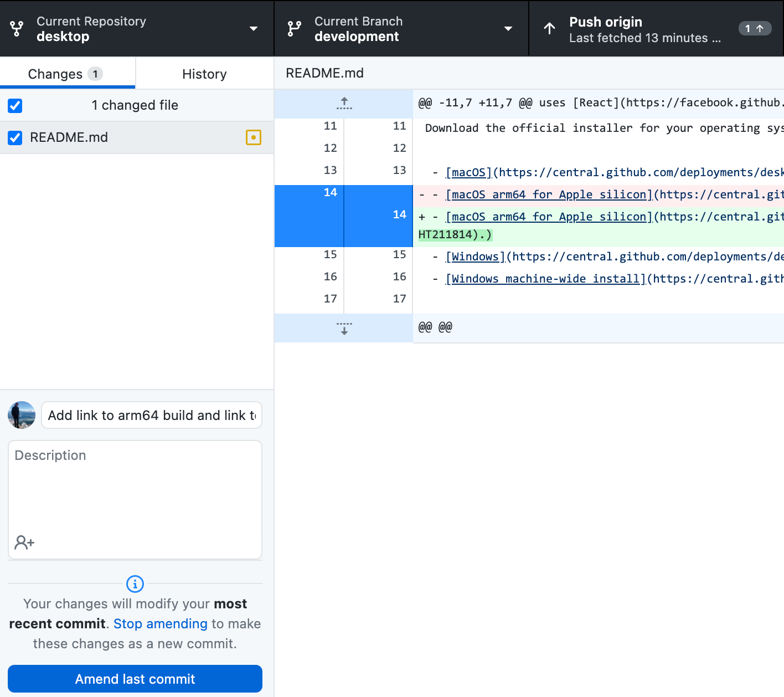Click the 'HT211814).)' continuation line
This screenshot has height=697, width=784.
[x=455, y=234]
